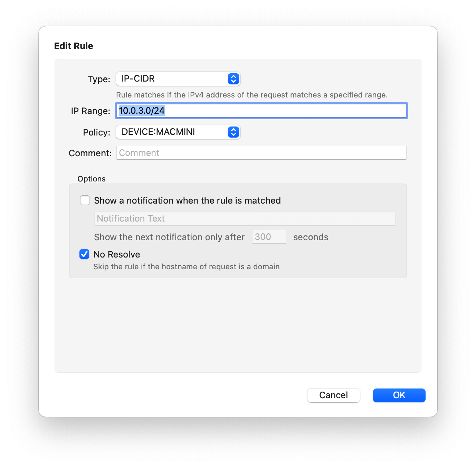Uncheck the No Resolve checkbox

(x=84, y=254)
